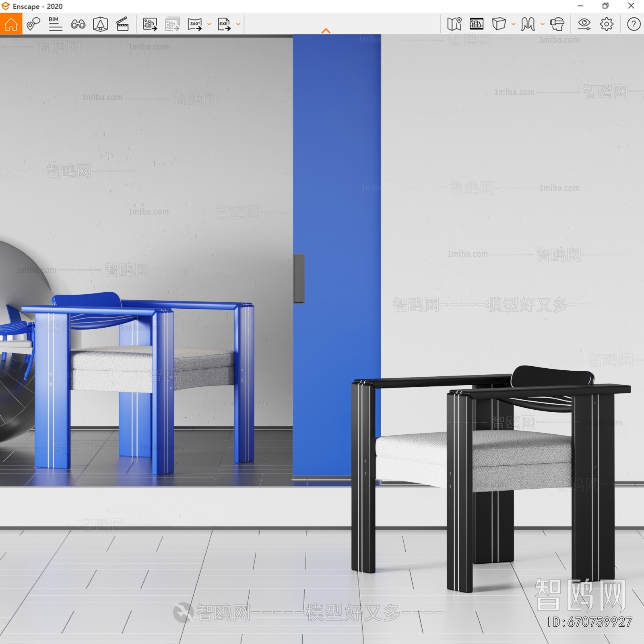Close the Enscape window
This screenshot has height=644, width=644.
tap(631, 6)
